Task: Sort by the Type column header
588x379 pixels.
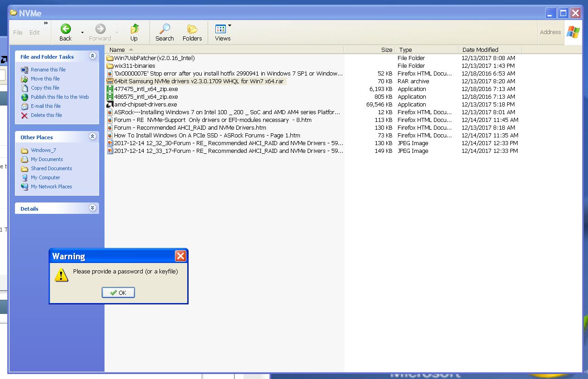Action: coord(427,50)
